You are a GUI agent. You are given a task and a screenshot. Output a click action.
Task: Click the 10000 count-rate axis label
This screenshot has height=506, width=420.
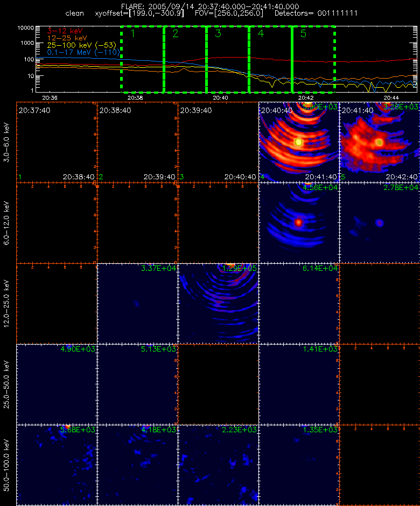pyautogui.click(x=26, y=28)
